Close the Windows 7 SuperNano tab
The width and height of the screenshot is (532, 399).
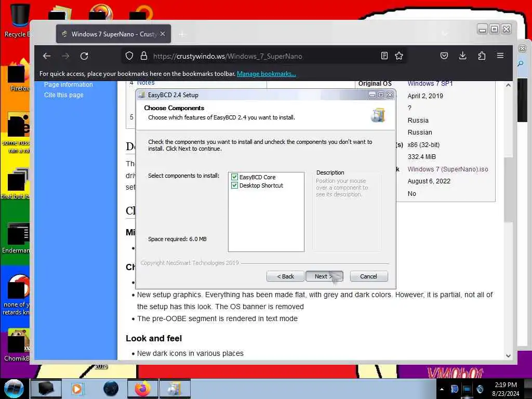pos(163,34)
